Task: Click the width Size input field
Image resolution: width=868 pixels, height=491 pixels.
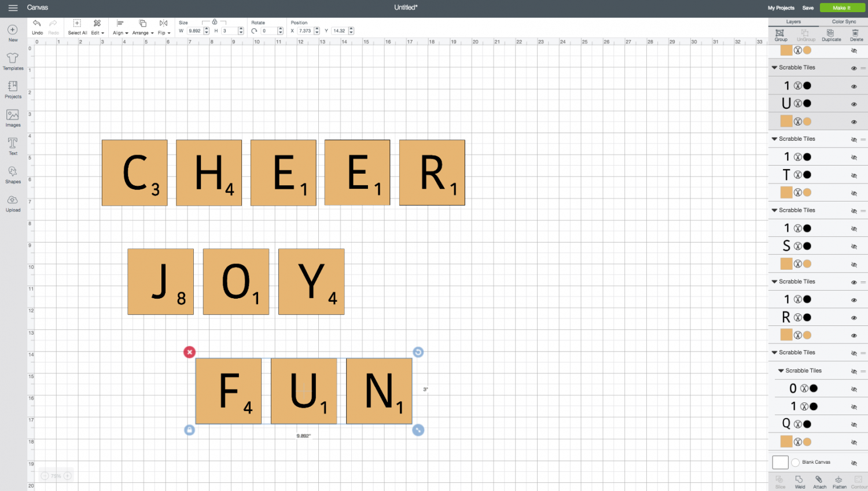Action: pyautogui.click(x=195, y=31)
